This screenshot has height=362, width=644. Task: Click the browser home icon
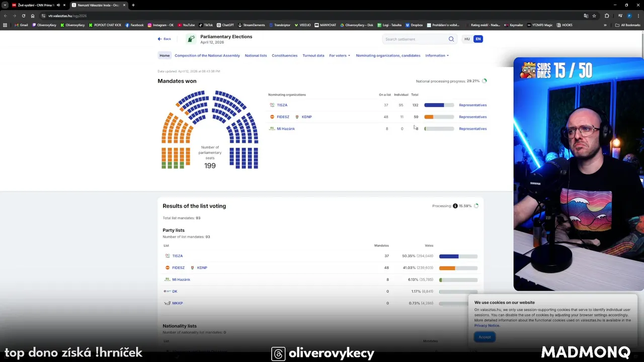click(33, 16)
